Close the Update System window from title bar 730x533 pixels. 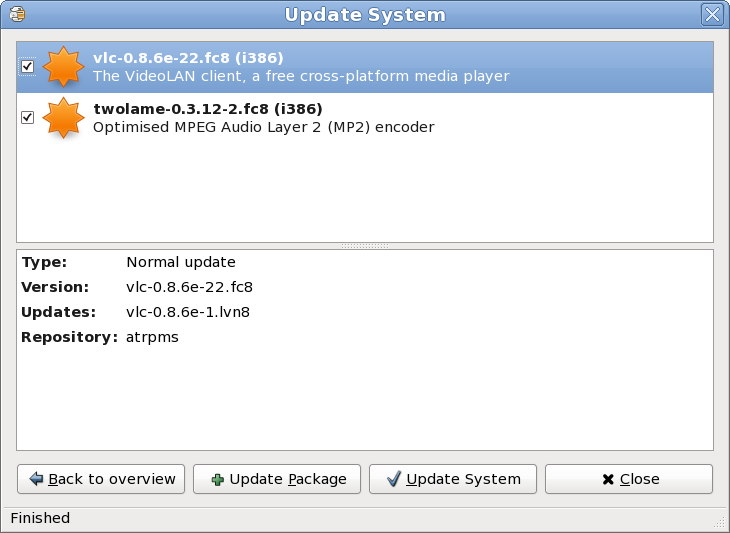[712, 14]
